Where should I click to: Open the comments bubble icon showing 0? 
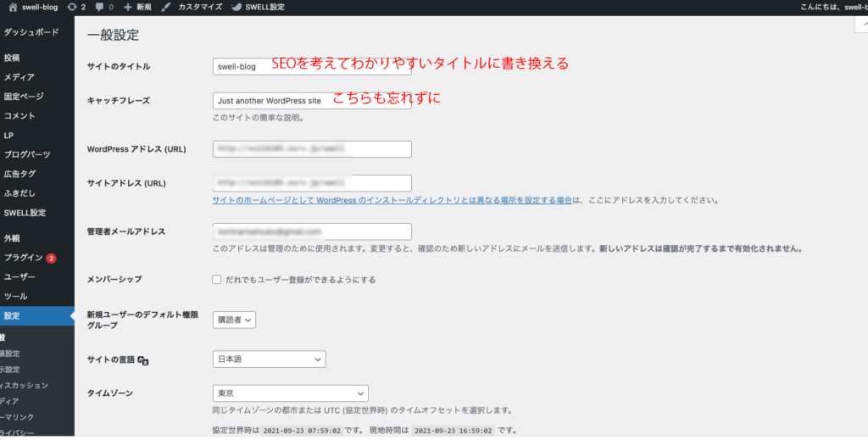pos(99,8)
